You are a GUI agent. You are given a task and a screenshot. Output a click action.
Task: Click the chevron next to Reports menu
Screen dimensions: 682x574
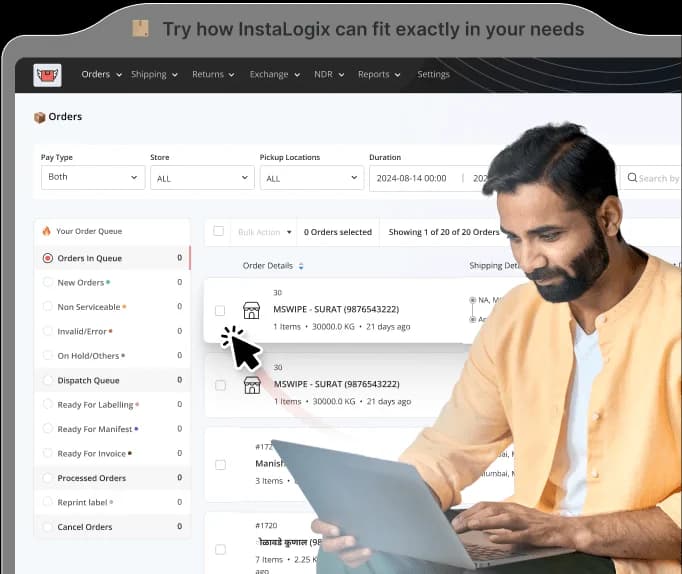pos(398,75)
